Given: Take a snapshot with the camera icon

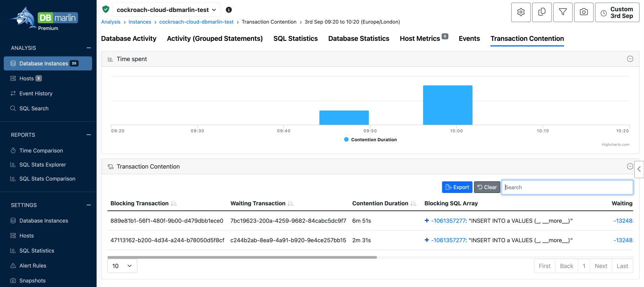Looking at the screenshot, I should (584, 12).
